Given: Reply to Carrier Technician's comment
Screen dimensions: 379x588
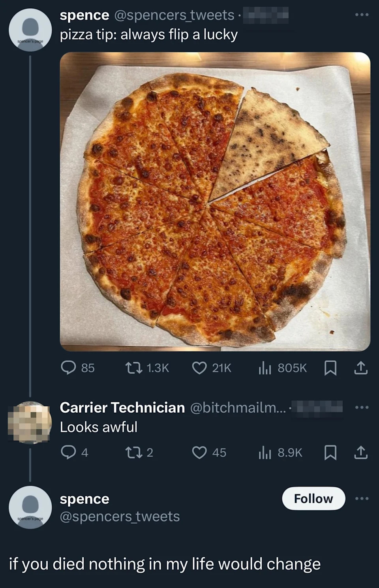Looking at the screenshot, I should [69, 453].
